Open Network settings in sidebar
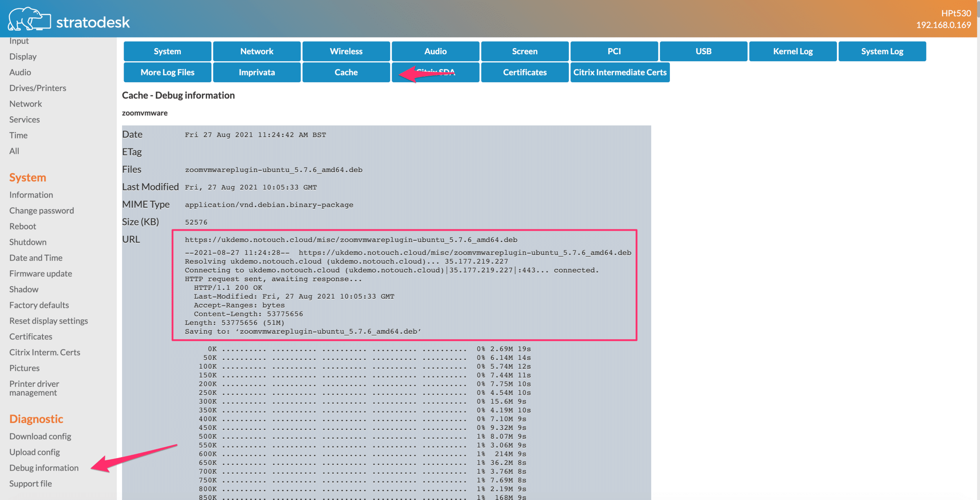This screenshot has height=500, width=980. tap(26, 104)
